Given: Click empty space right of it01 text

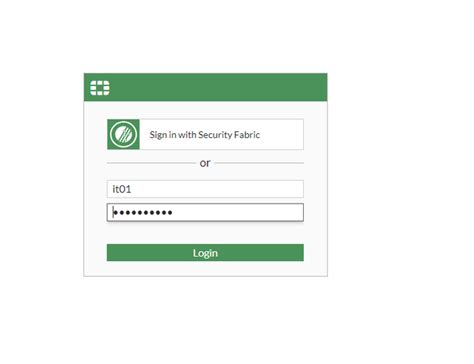Looking at the screenshot, I should (217, 189).
